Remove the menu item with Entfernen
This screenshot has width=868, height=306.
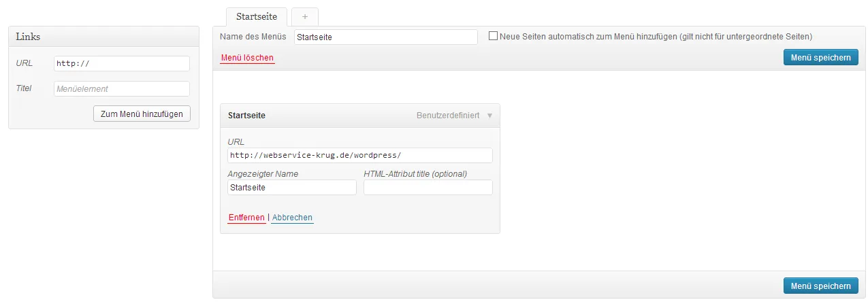(246, 218)
